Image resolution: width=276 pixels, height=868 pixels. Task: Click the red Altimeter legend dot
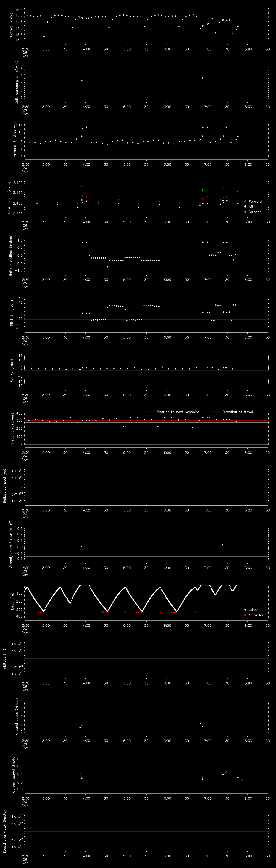245,615
